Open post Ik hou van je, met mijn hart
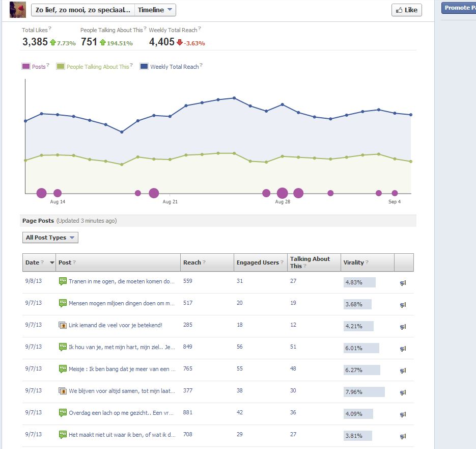 122,347
